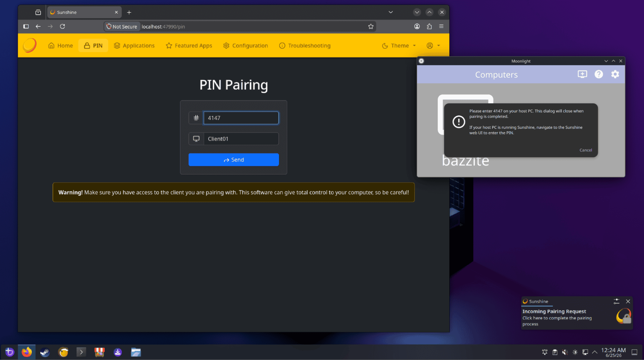This screenshot has width=644, height=360.
Task: Open the Applications page
Action: click(x=134, y=46)
